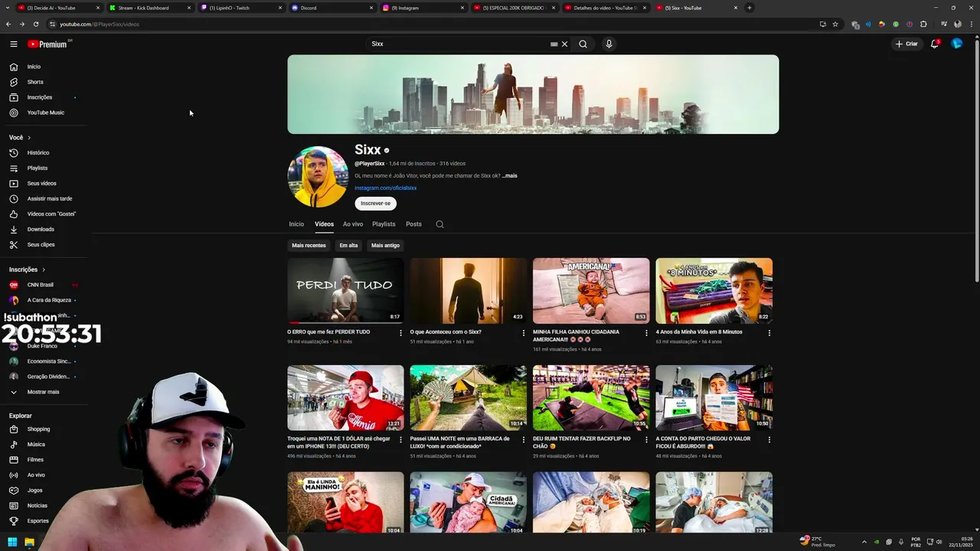Click the page vertical scrollbar
Image resolution: width=980 pixels, height=551 pixels.
click(x=975, y=161)
